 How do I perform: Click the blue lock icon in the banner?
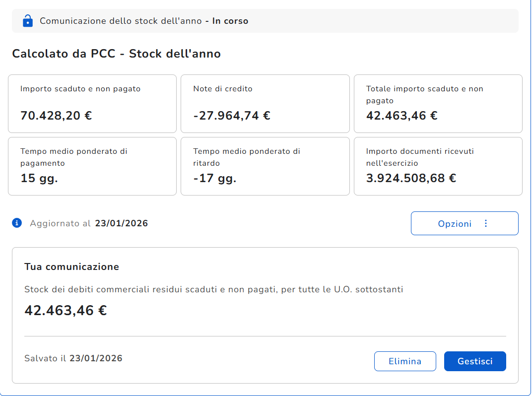click(x=28, y=21)
